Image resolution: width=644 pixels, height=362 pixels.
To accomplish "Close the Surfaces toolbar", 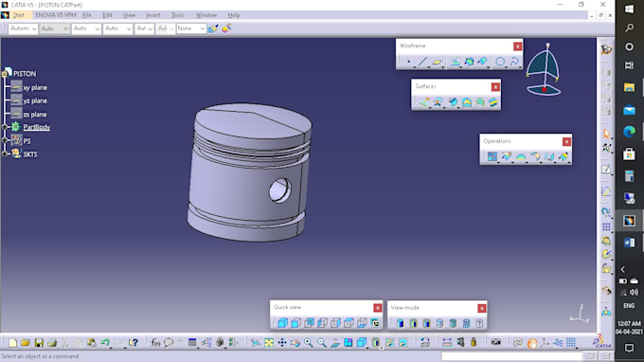I will [x=495, y=86].
